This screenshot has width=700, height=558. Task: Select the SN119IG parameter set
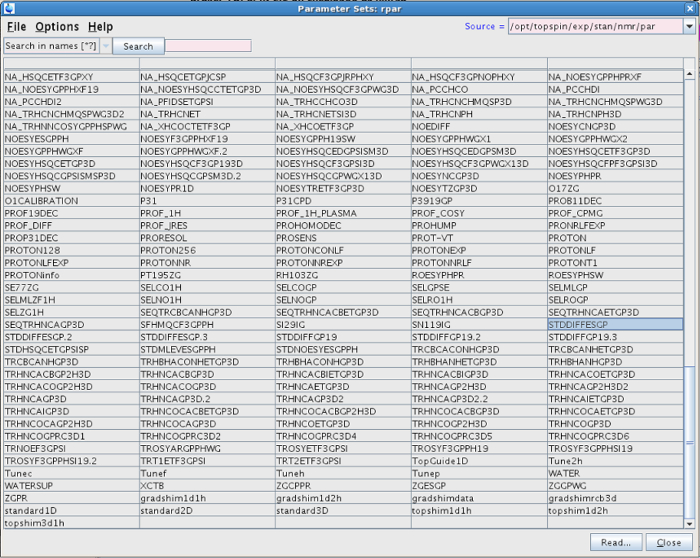click(x=479, y=325)
